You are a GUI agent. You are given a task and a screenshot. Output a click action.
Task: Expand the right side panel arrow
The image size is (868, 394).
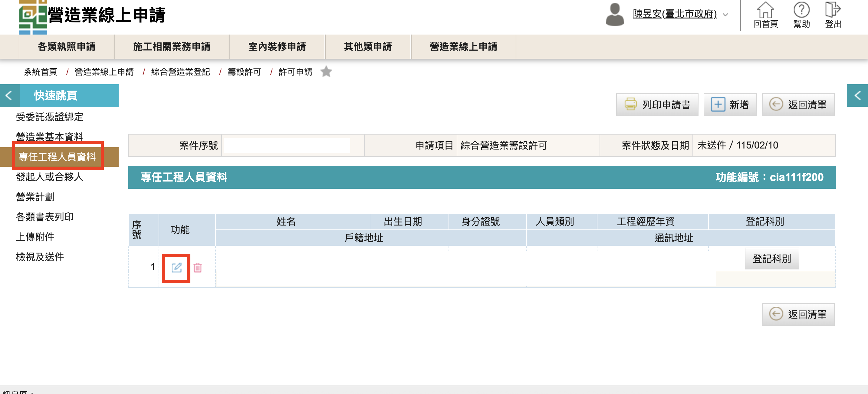tap(857, 96)
